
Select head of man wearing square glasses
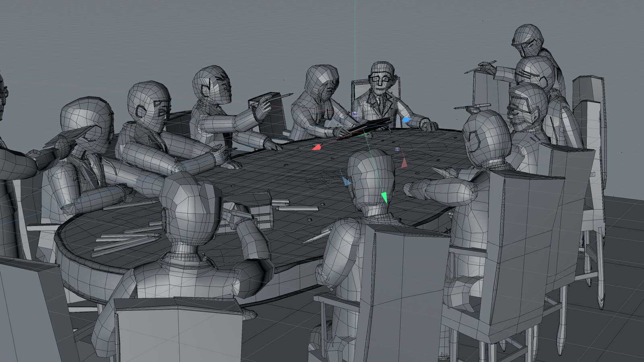(x=382, y=77)
